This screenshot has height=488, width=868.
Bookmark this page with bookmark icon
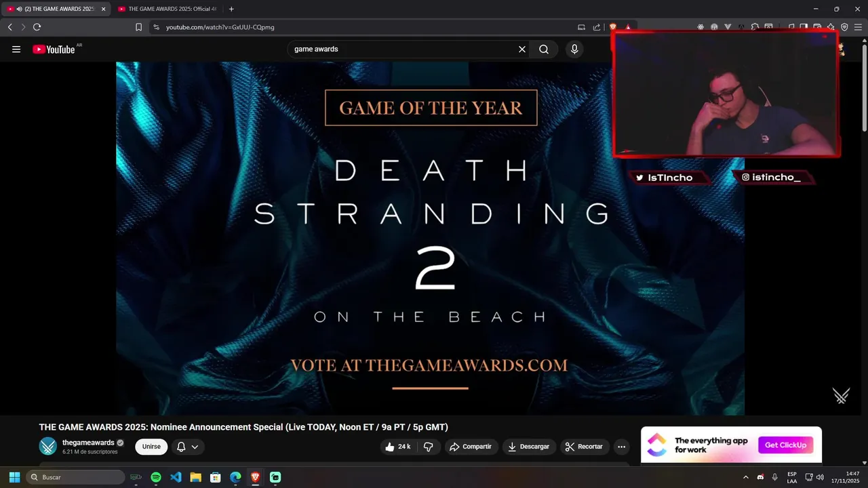click(138, 27)
